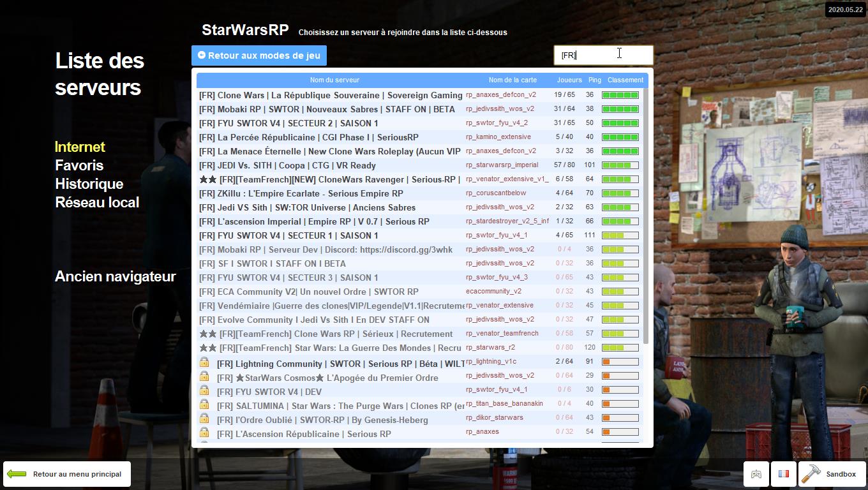
Task: Click the server list vertical scrollbar
Action: click(x=646, y=217)
